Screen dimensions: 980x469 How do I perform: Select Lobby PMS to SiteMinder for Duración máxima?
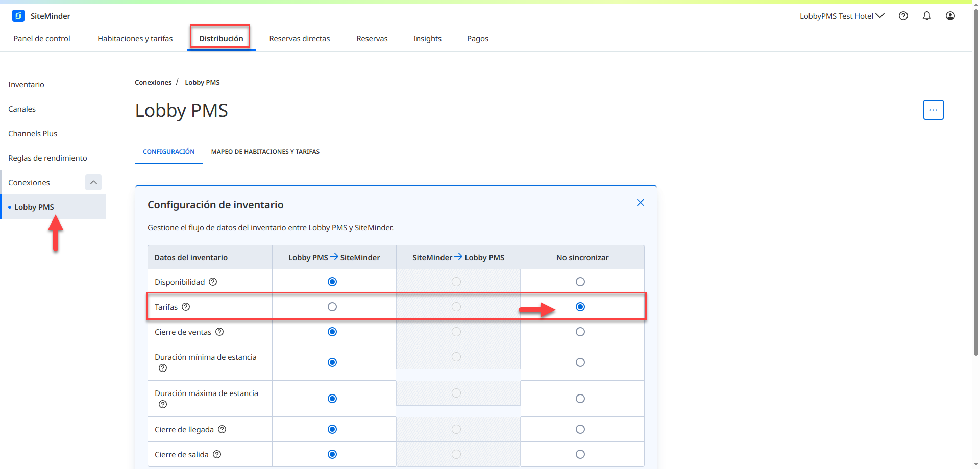click(x=332, y=399)
